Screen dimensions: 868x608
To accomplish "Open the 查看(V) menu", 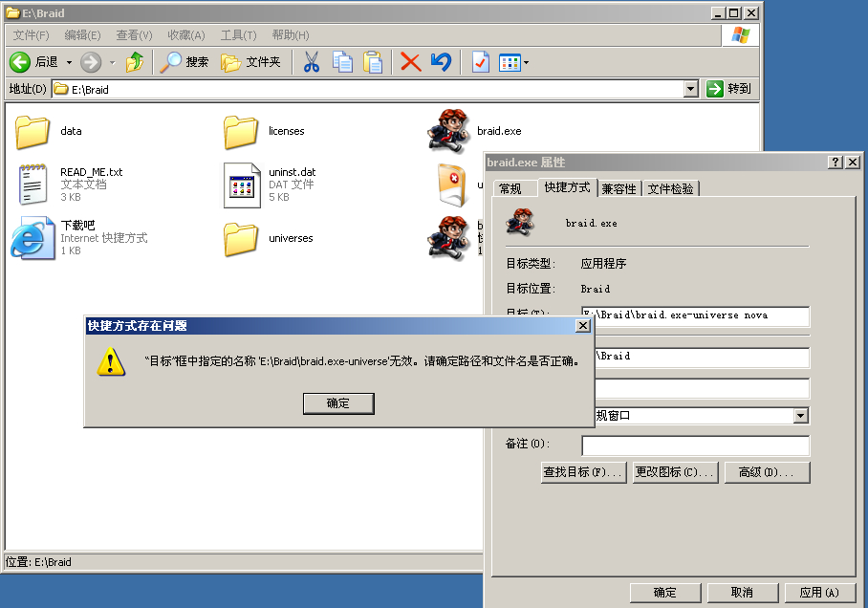I will [134, 35].
